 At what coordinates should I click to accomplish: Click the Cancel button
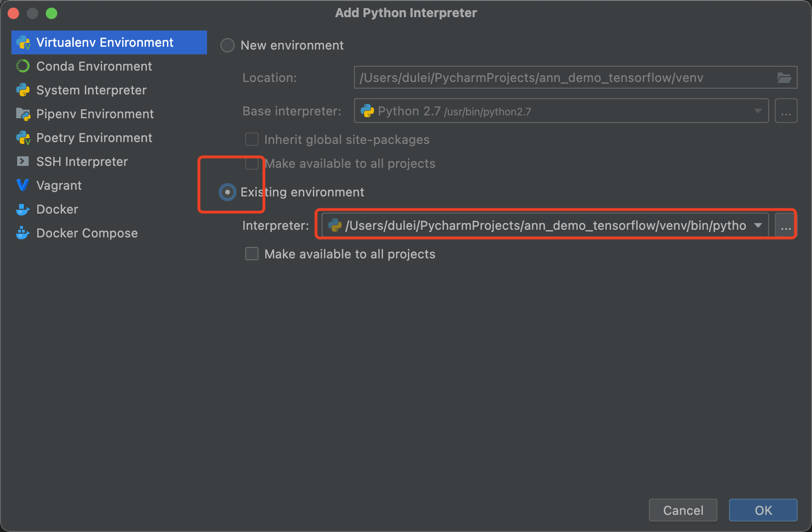tap(683, 510)
